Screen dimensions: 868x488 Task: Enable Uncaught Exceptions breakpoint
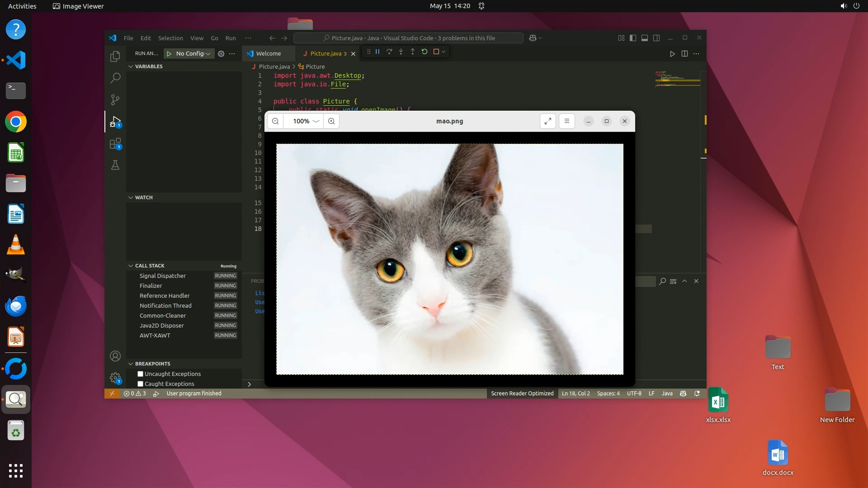coord(141,374)
